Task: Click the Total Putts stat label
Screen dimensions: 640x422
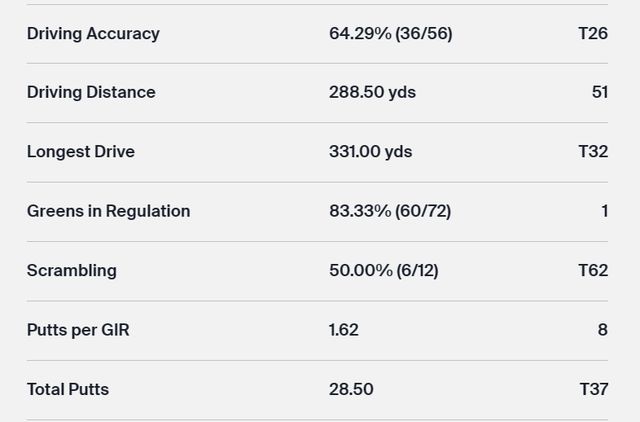Action: (x=68, y=389)
